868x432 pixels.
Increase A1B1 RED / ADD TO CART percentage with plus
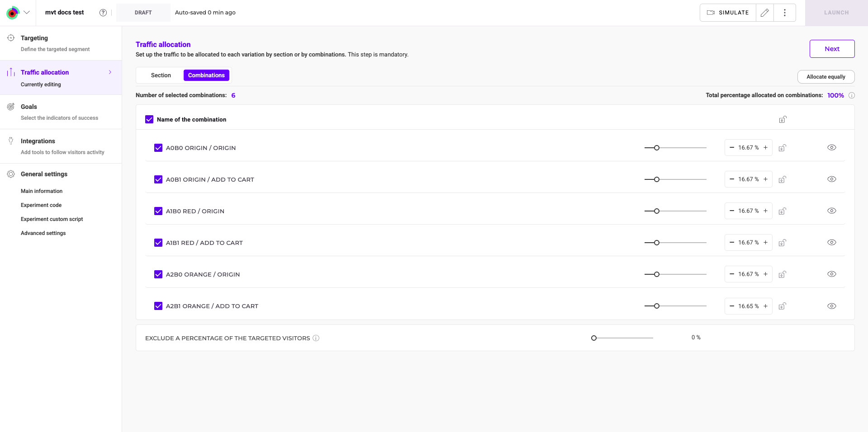tap(765, 243)
